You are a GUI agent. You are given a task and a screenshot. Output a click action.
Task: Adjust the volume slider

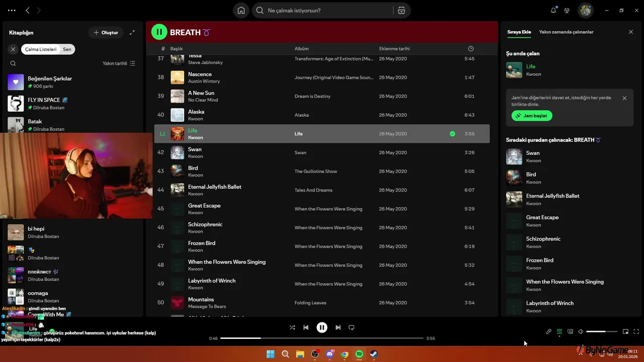click(602, 331)
